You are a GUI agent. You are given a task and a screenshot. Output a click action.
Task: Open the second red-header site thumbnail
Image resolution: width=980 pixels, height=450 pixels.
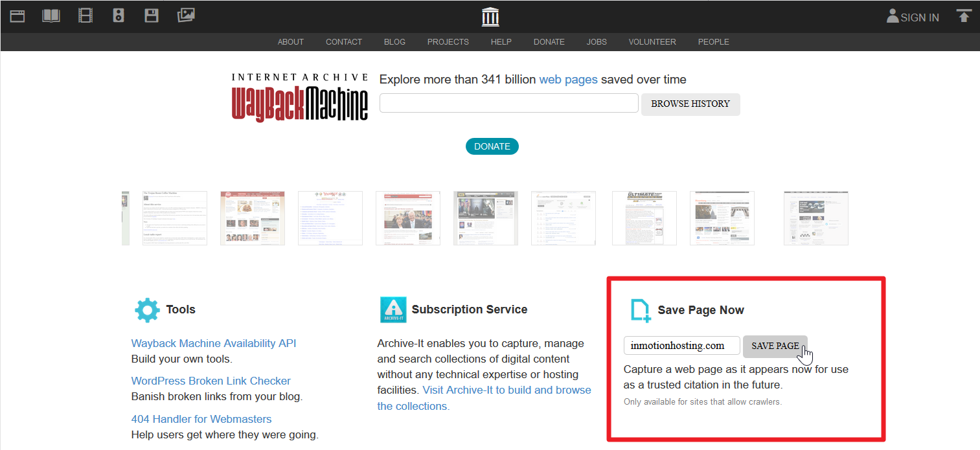pos(253,218)
